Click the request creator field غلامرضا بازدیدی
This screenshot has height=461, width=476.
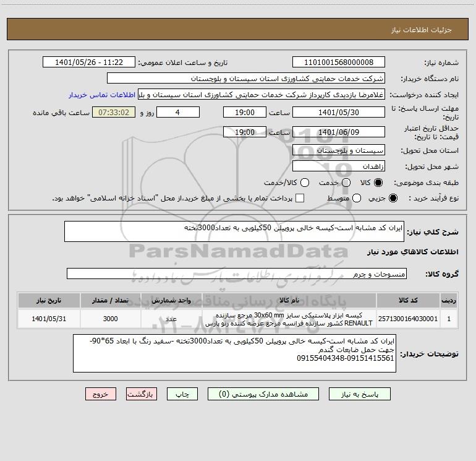(x=261, y=95)
